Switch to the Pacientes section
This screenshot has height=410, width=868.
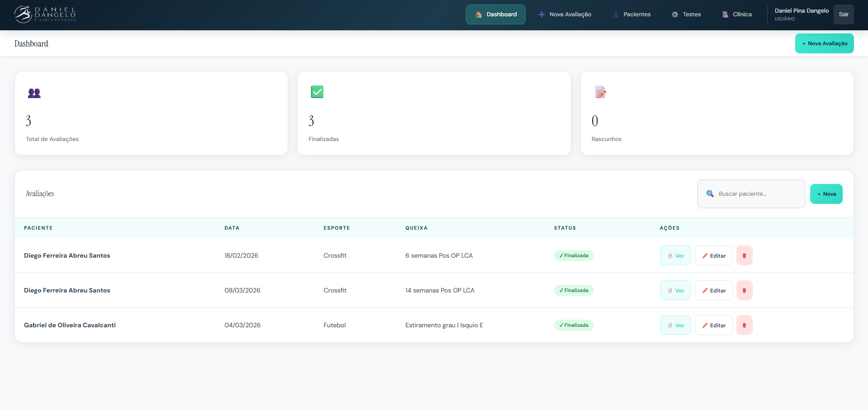632,14
